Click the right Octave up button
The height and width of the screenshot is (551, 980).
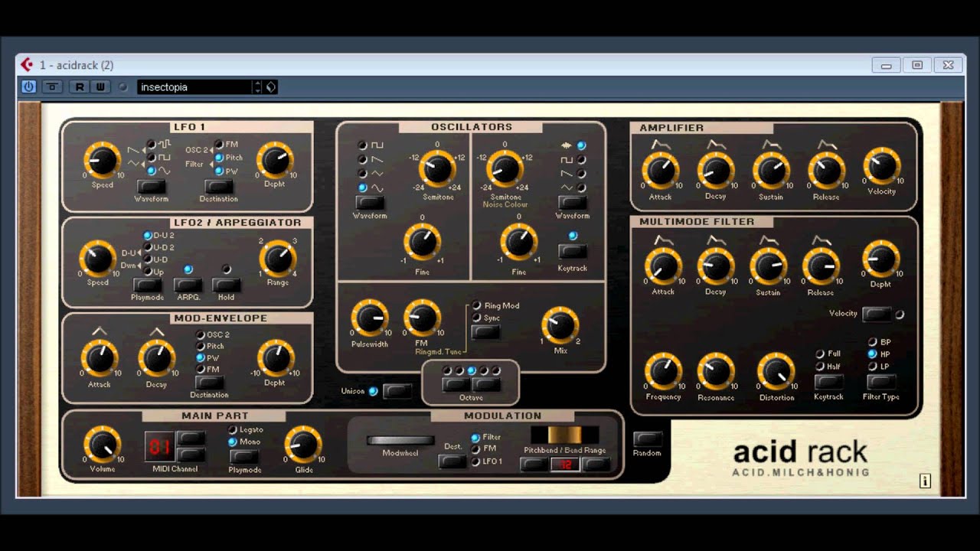pyautogui.click(x=486, y=384)
